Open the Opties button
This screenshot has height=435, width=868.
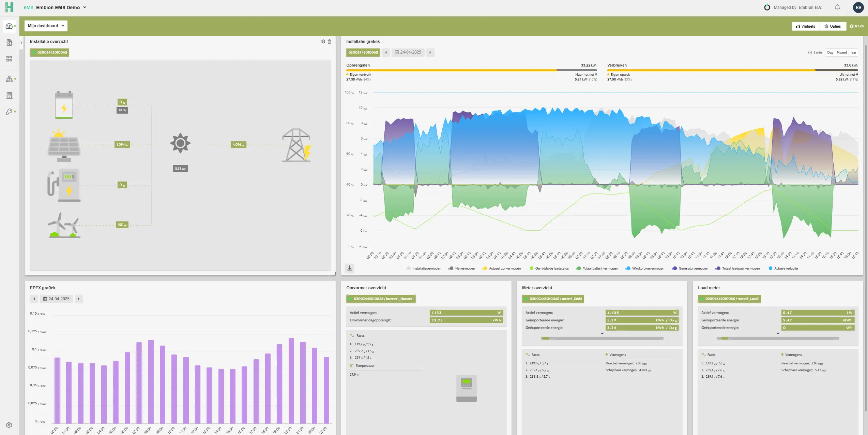[x=833, y=26]
